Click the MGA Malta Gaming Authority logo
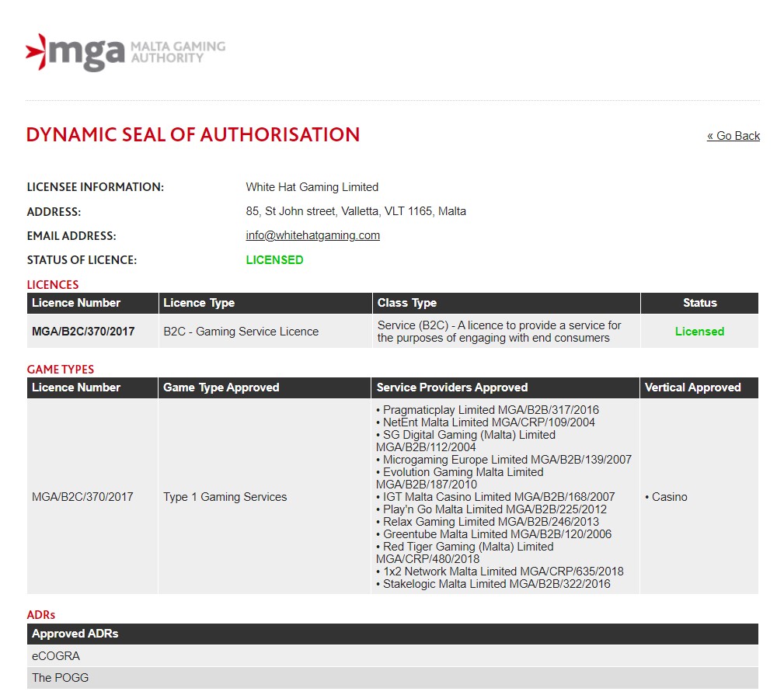This screenshot has height=695, width=784. (x=126, y=53)
